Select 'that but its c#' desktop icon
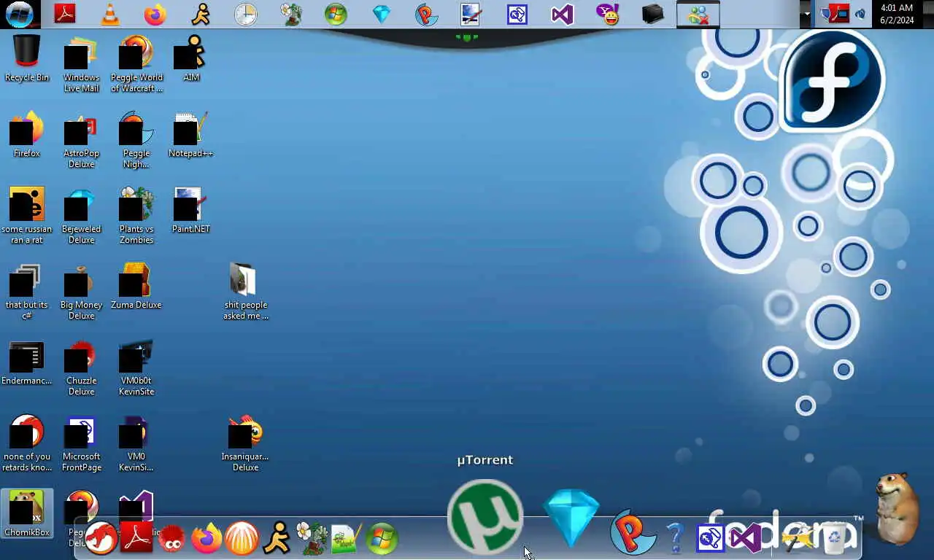Viewport: 934px width, 560px height. coord(27,292)
